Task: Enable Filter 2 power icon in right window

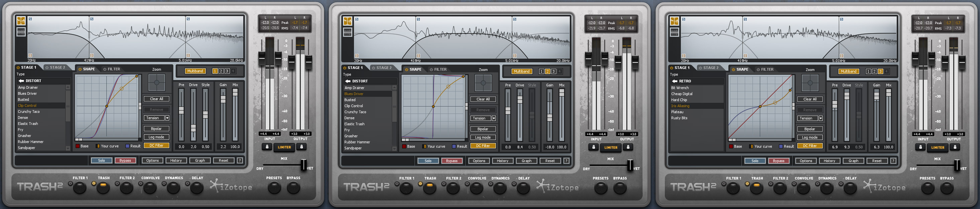Action: 771,184
